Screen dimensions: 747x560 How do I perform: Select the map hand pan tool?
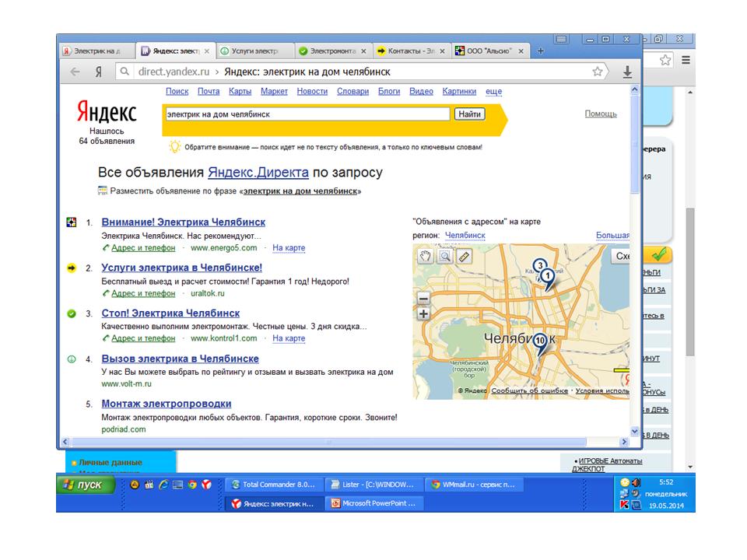425,257
